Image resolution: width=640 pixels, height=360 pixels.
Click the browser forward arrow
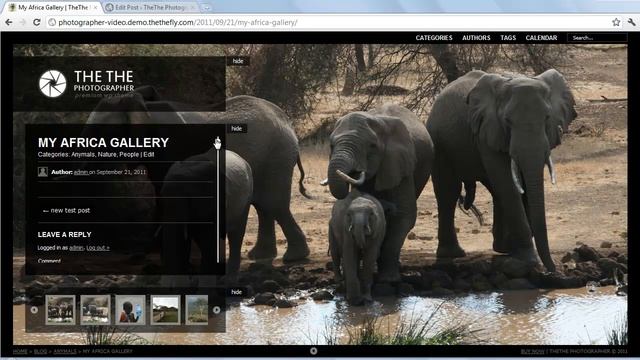[x=22, y=22]
